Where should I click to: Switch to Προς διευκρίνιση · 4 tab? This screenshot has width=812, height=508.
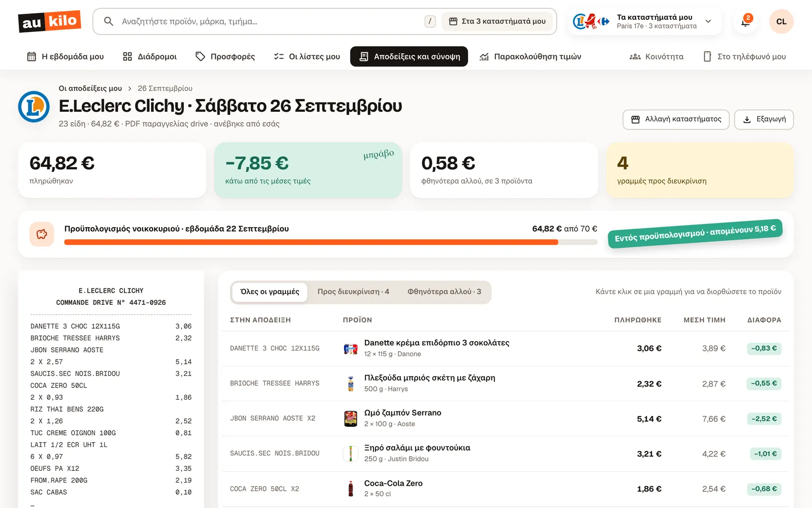tap(353, 292)
